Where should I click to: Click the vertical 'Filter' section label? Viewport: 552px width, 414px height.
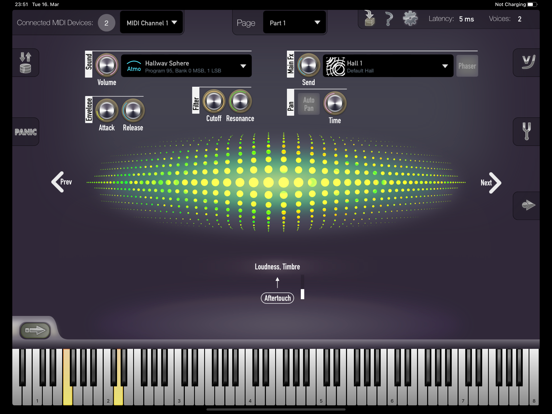click(x=196, y=101)
